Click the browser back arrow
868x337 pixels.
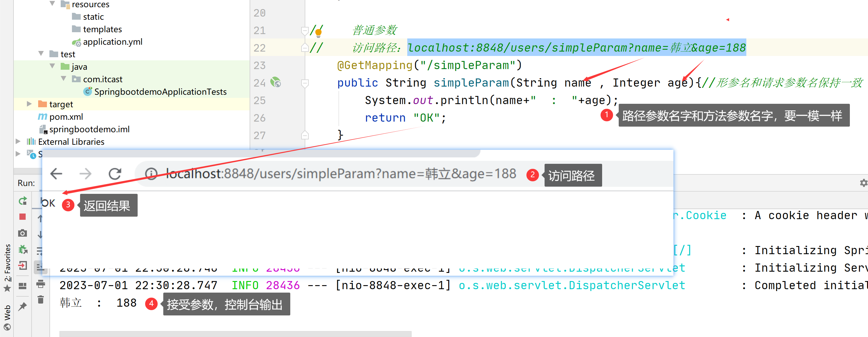point(56,174)
